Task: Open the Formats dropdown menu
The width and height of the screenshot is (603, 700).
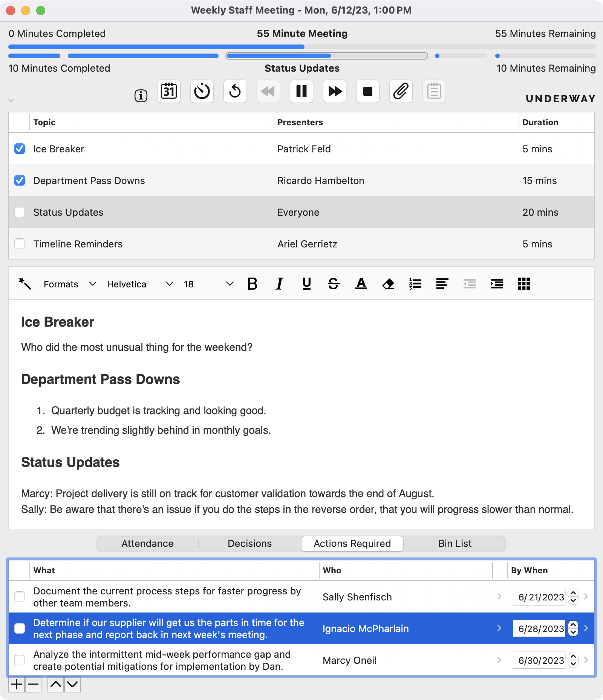Action: click(x=70, y=284)
